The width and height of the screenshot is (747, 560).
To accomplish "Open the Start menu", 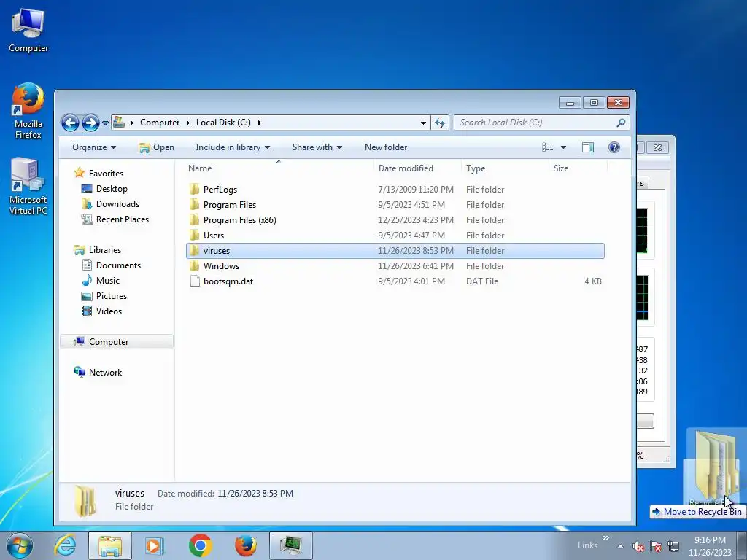I will point(19,545).
